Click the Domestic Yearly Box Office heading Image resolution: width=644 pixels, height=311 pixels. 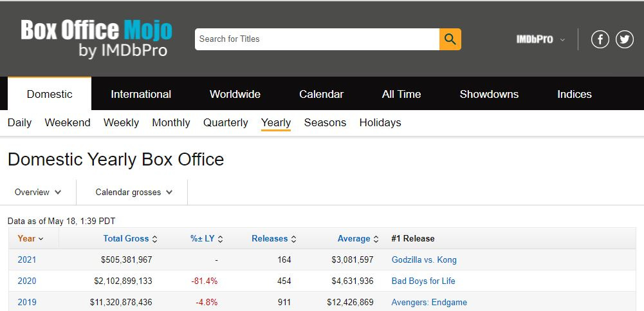[x=116, y=160]
